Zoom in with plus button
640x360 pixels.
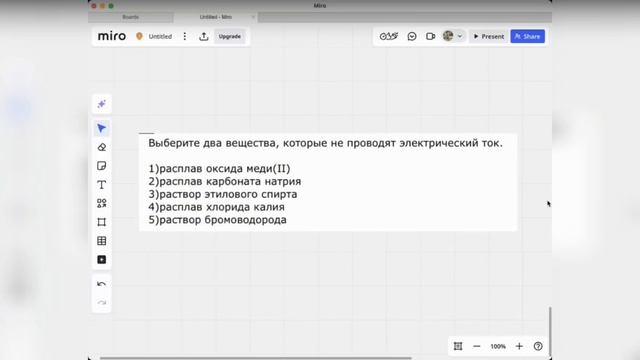pos(519,346)
